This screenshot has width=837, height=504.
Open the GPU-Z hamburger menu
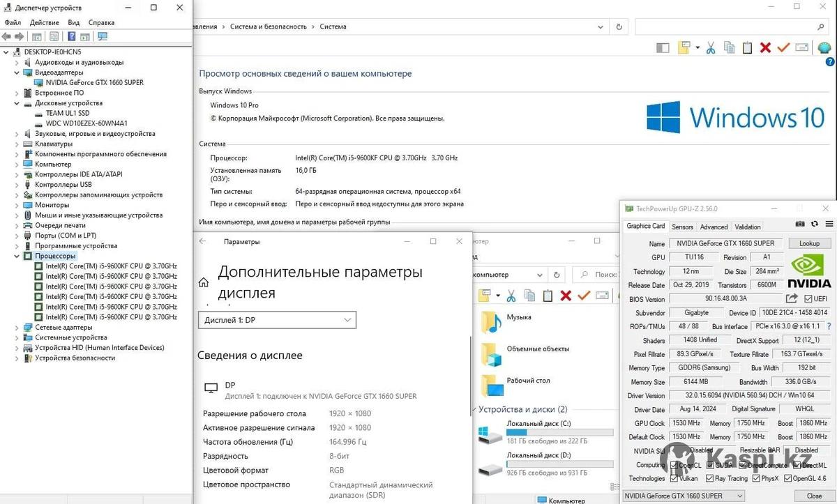pos(829,224)
